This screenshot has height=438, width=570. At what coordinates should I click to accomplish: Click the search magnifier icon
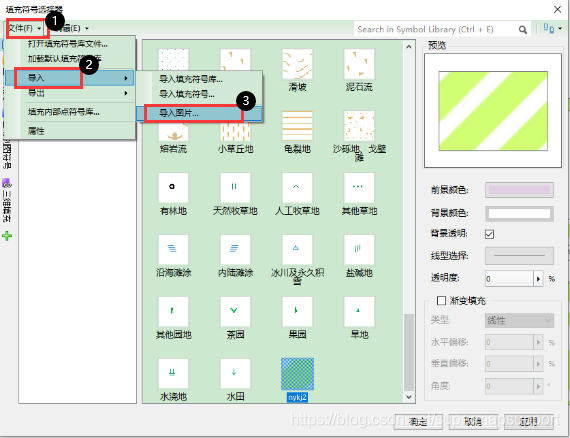523,29
